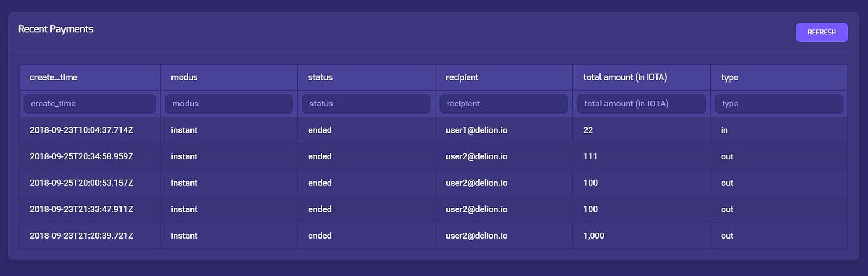Click the 1,000 amount cell
Screen dimensions: 868x276
pos(593,236)
